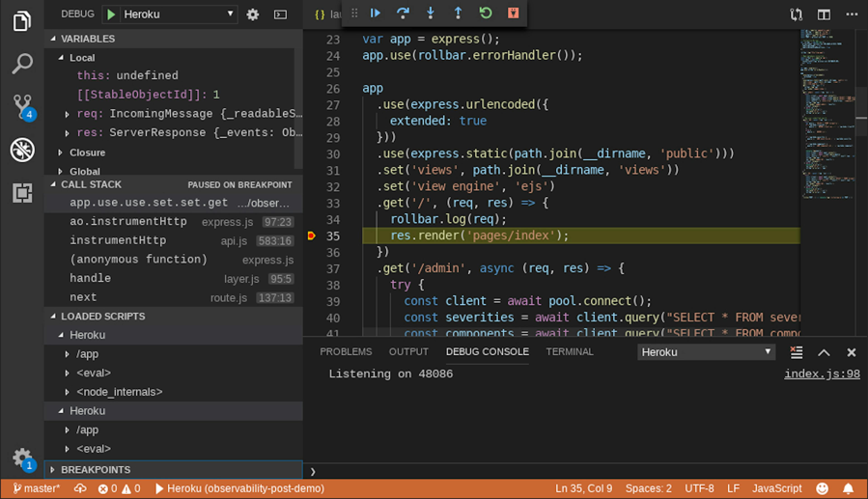The image size is (868, 499).
Task: Restart the debug session
Action: click(x=485, y=13)
